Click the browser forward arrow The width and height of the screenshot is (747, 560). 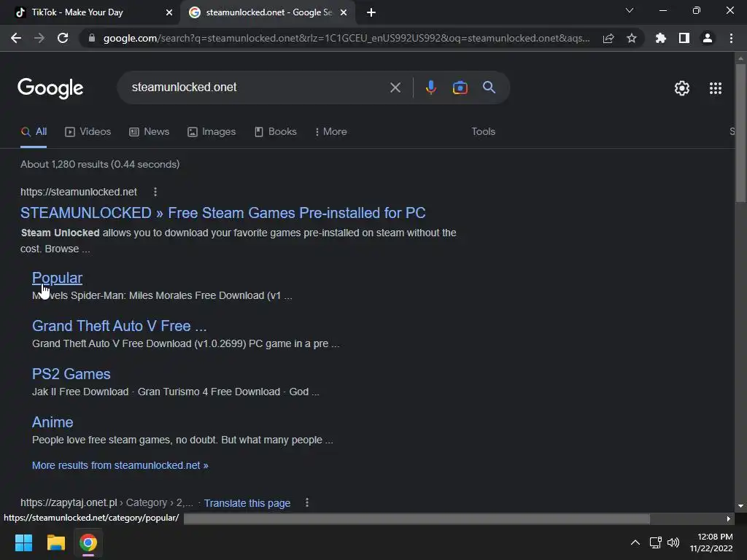39,38
